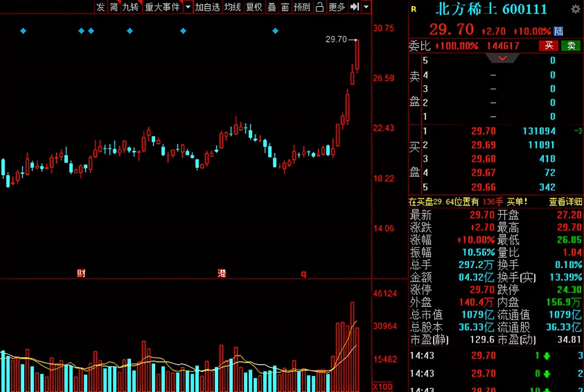Toggle 均线 moving average display
Screen dimensions: 584x392
point(233,7)
